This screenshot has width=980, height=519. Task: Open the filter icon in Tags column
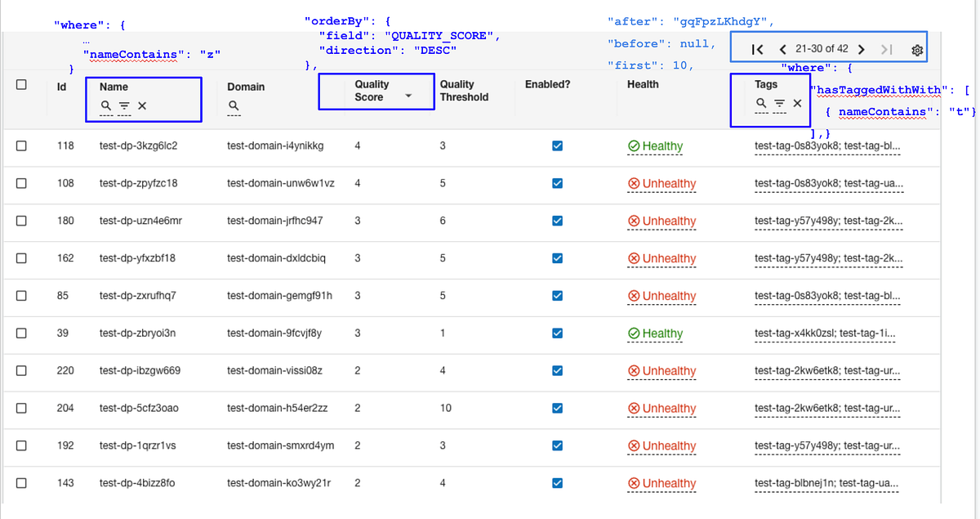click(779, 103)
